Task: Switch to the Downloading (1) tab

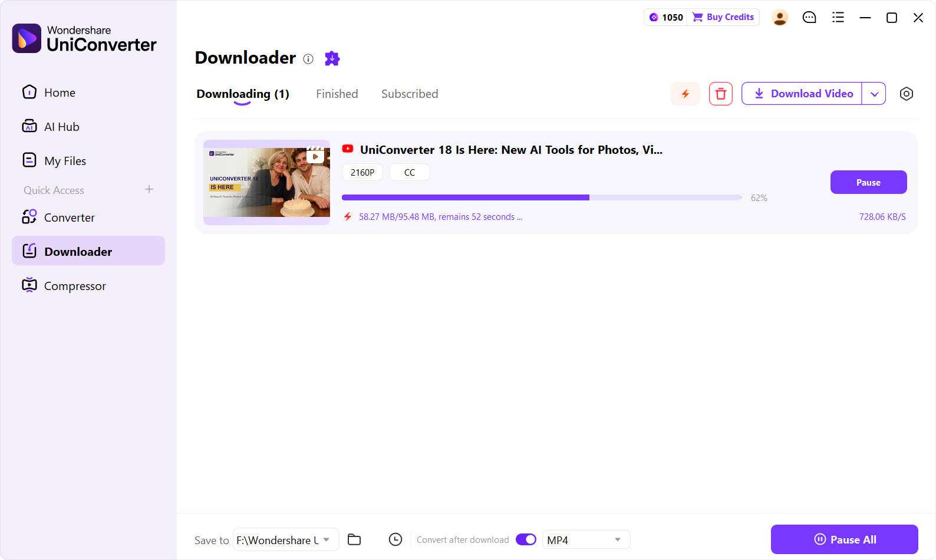Action: (x=243, y=94)
